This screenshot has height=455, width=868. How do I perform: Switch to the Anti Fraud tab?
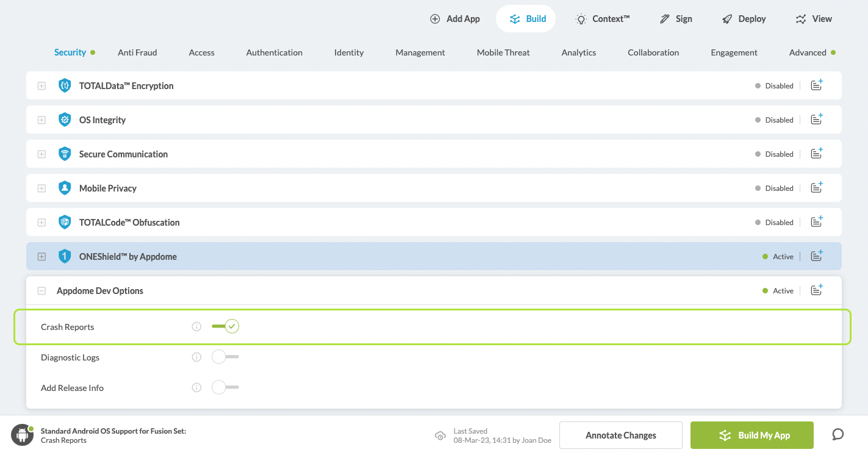pyautogui.click(x=137, y=52)
